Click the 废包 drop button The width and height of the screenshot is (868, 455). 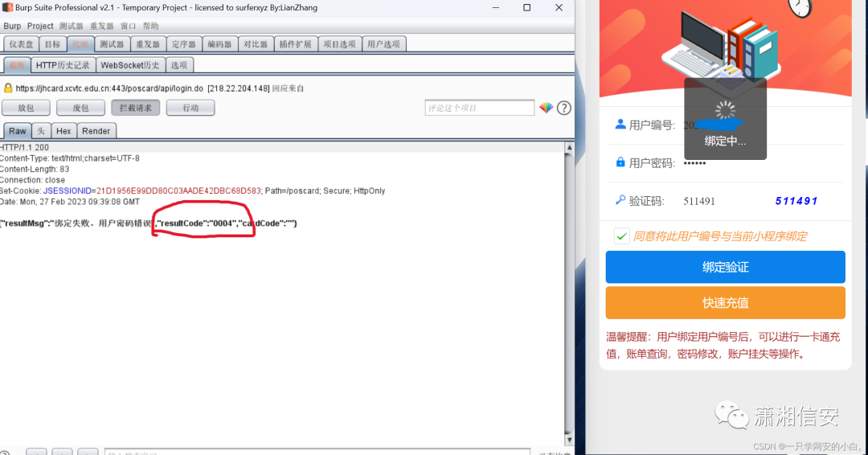tap(81, 108)
